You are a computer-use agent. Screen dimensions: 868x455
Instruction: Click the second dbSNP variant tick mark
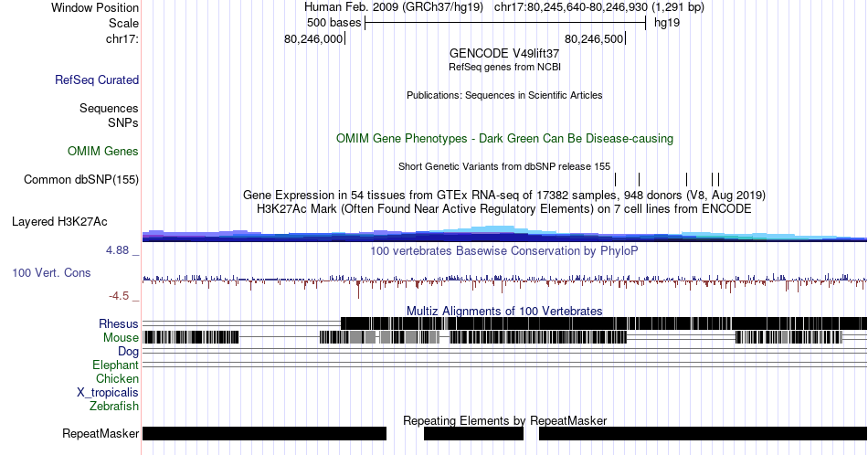tap(639, 179)
